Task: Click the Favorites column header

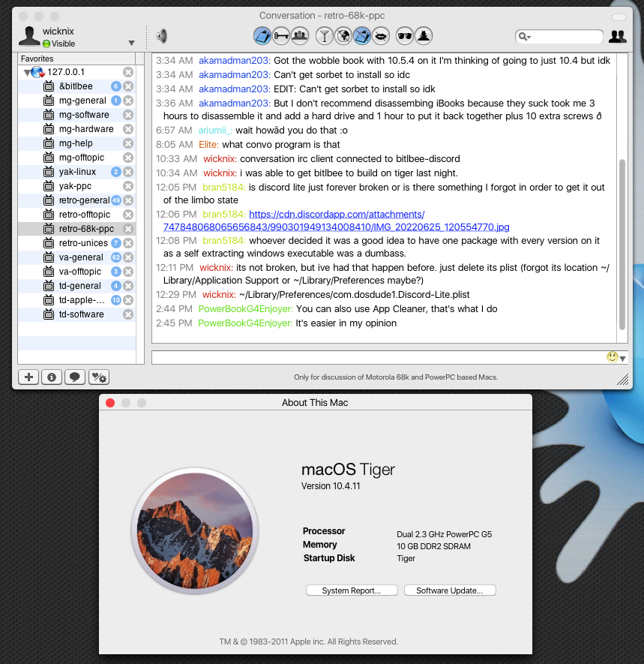Action: tap(76, 59)
